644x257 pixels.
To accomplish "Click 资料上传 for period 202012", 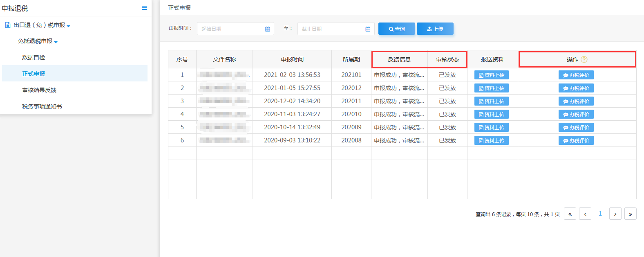I will click(x=492, y=88).
